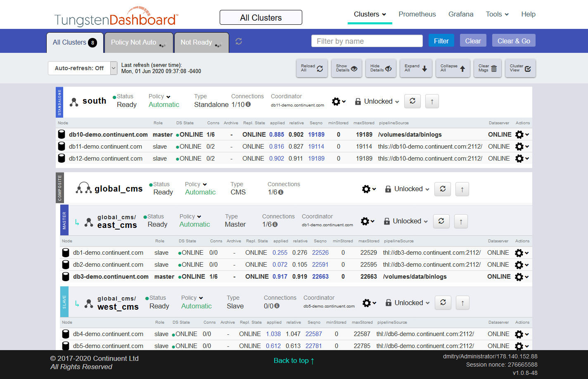Open gear actions for db4-demo.continuent.com
The width and height of the screenshot is (588, 379).
pyautogui.click(x=522, y=334)
